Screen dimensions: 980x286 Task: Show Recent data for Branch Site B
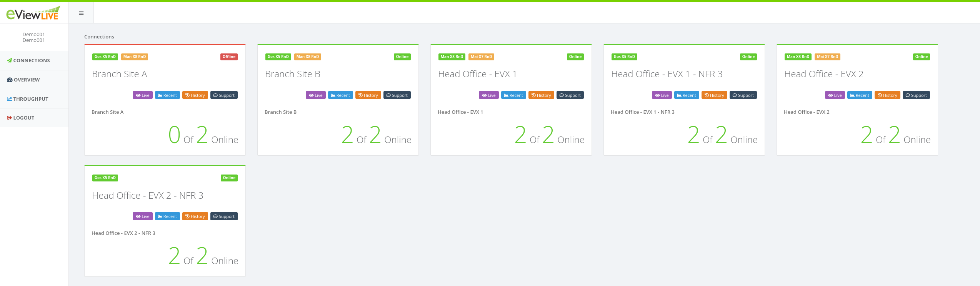(x=340, y=95)
